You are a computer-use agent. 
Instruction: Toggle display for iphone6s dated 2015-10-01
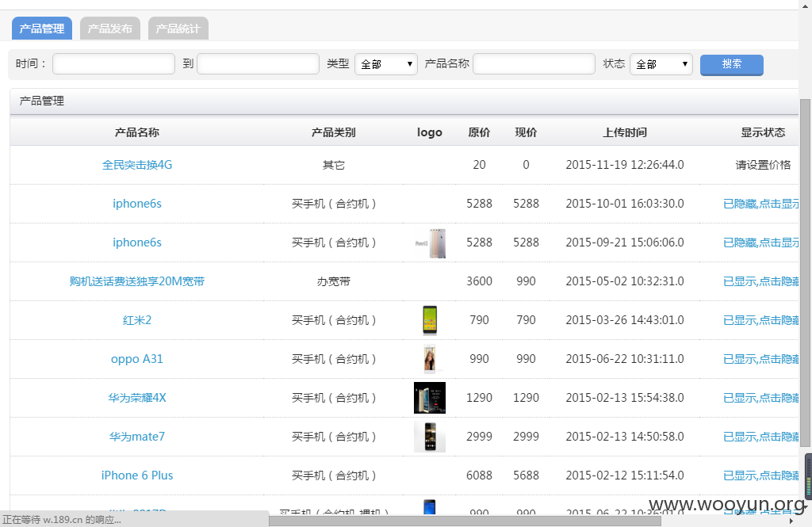pos(760,204)
